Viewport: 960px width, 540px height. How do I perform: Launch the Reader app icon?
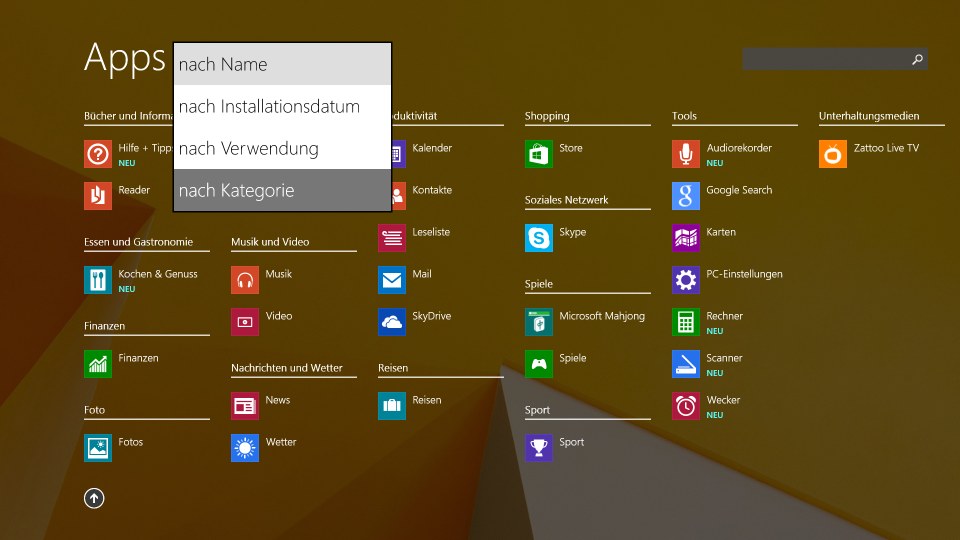[x=98, y=196]
